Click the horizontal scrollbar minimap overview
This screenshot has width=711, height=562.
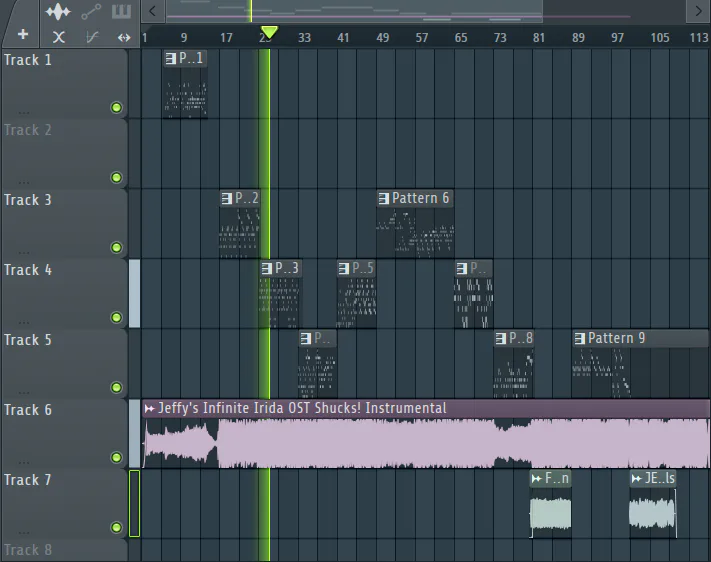tap(354, 11)
